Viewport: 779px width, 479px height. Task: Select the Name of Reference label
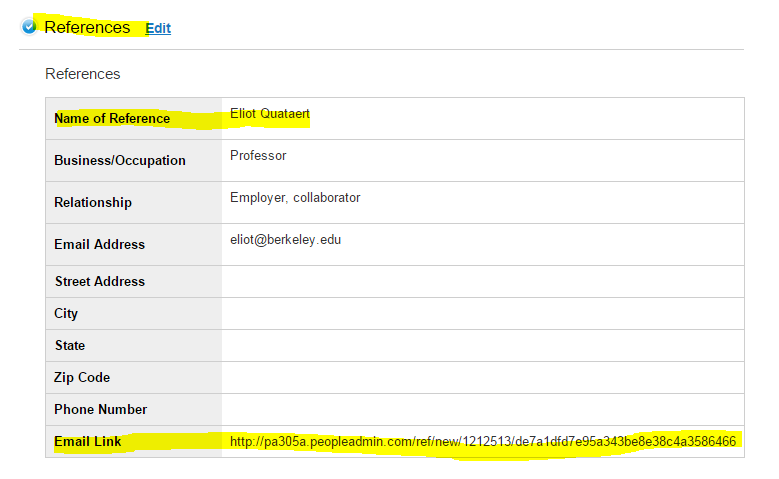[x=112, y=118]
